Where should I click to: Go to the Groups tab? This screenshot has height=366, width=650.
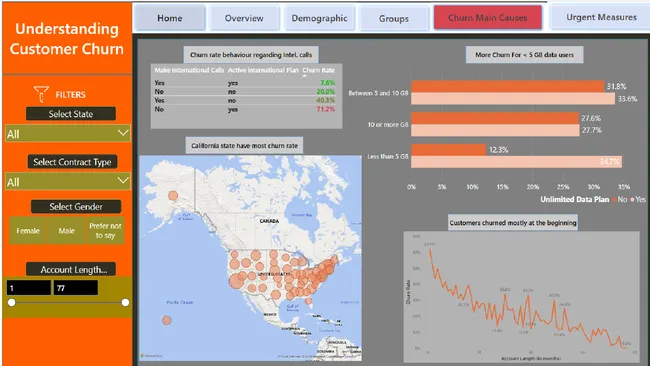coord(393,19)
